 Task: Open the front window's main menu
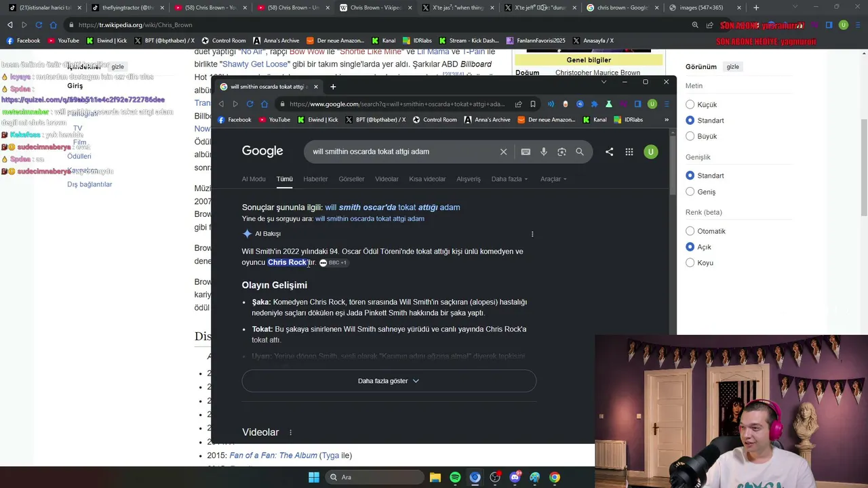point(666,104)
